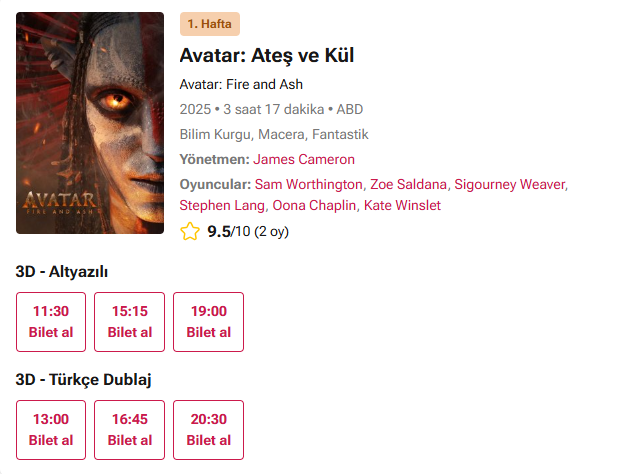Screen dimensions: 629x474
Task: Buy ticket for 11:30 subtitled showing
Action: coord(51,322)
